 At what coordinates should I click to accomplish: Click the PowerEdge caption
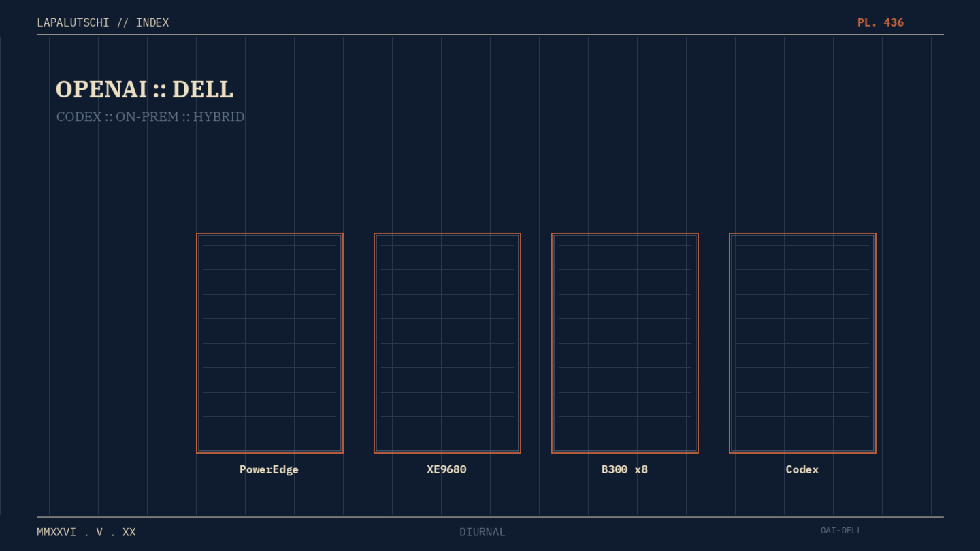click(x=269, y=469)
